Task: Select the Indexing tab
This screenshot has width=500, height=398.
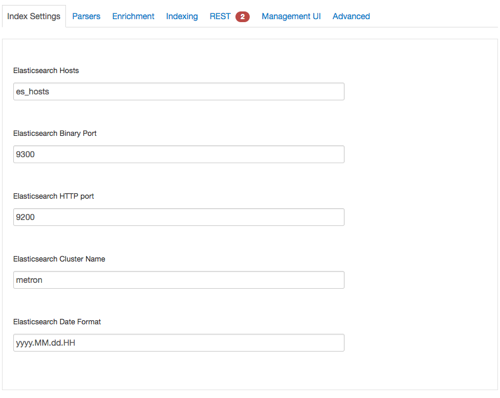Action: pos(182,16)
